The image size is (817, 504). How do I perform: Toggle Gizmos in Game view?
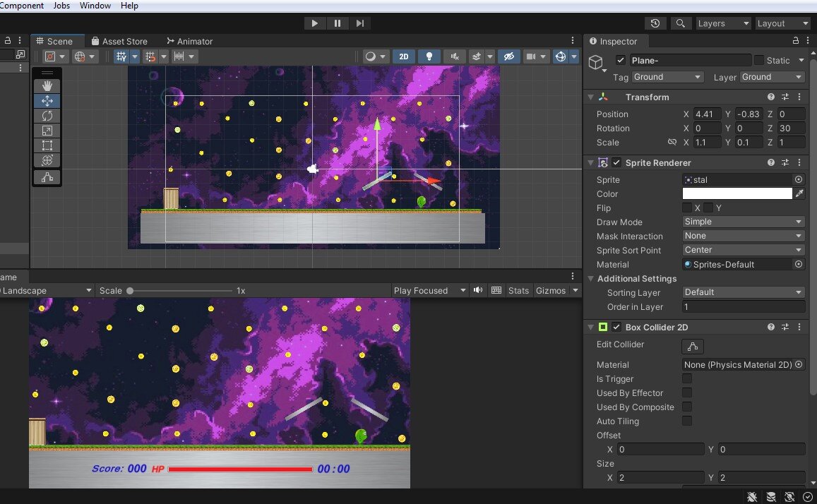[x=550, y=291]
